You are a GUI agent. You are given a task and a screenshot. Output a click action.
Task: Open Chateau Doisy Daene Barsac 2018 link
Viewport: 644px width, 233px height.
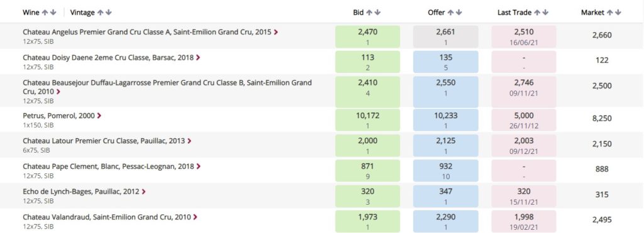coord(108,57)
